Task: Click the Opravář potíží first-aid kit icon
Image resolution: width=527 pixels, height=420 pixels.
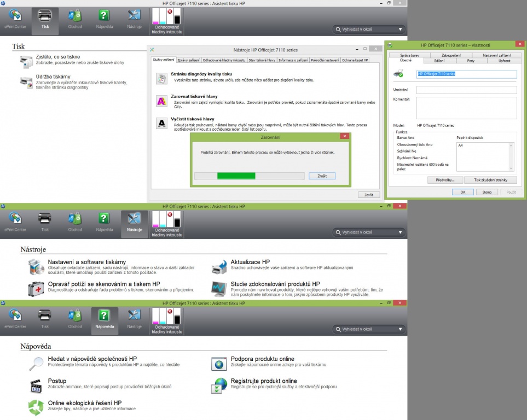Action: pos(36,289)
